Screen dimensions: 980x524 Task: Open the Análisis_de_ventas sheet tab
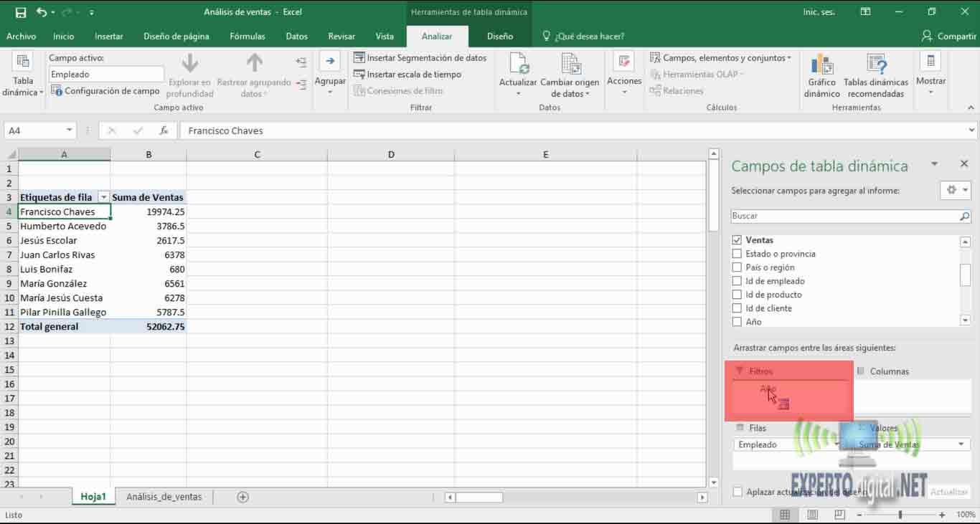(x=164, y=497)
